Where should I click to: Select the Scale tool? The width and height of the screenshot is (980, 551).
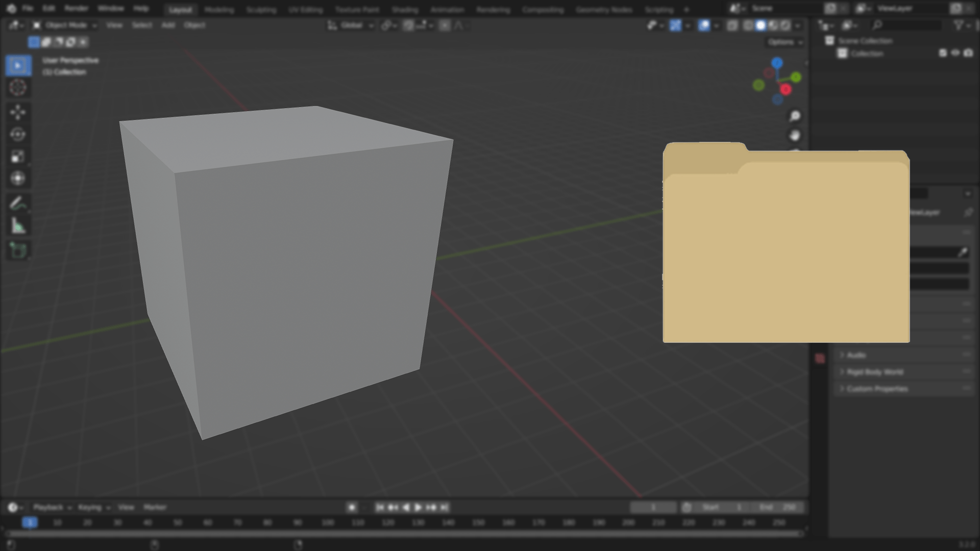(18, 156)
